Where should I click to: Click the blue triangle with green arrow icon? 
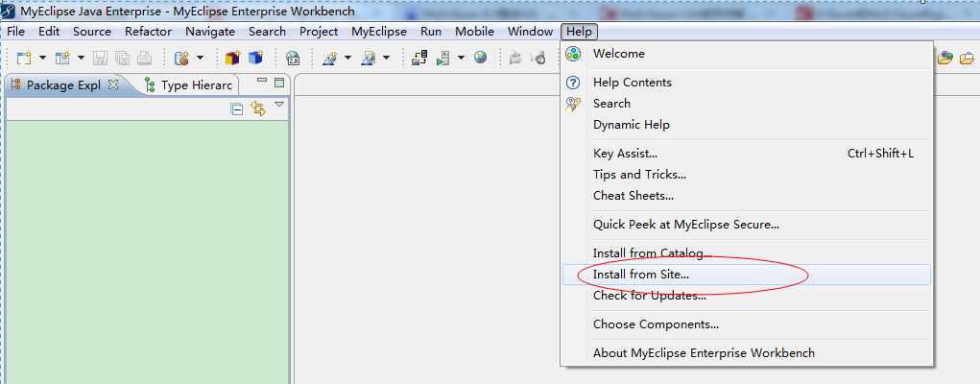(x=369, y=59)
